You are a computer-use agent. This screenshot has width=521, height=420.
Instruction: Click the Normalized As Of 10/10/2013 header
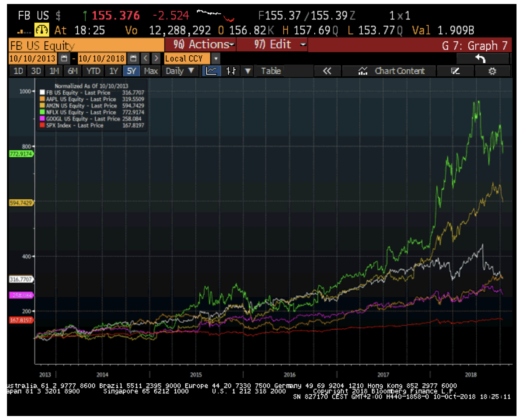91,86
